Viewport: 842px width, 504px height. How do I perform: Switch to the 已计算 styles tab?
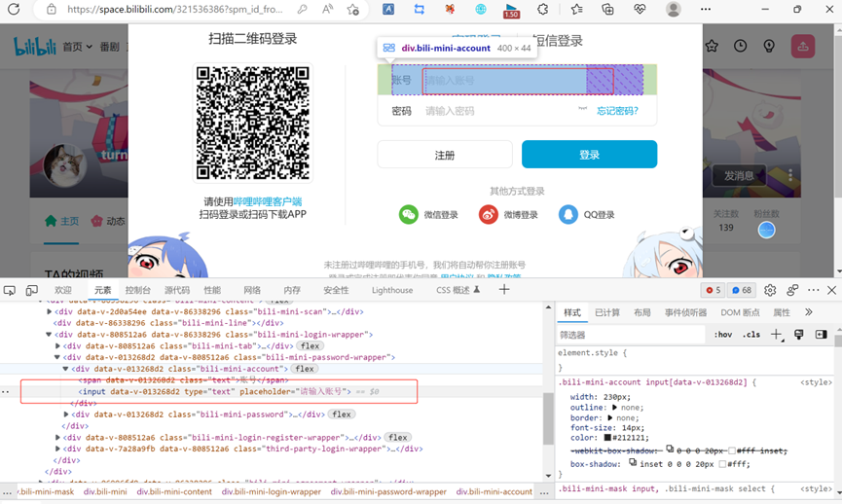click(607, 312)
